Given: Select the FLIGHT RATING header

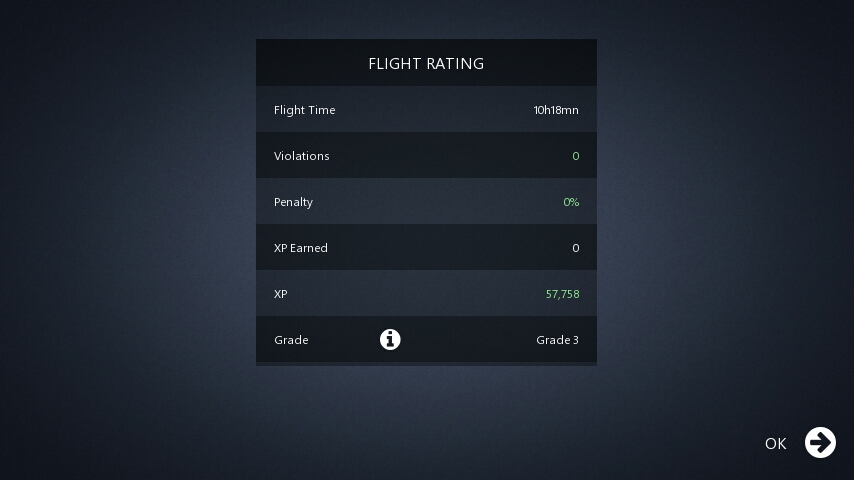Looking at the screenshot, I should (x=426, y=64).
